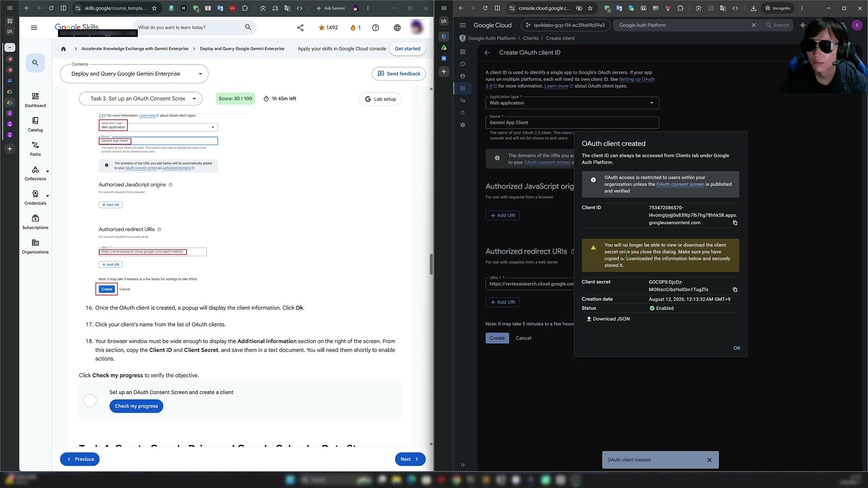Bookmark the skills.google page with the star
The image size is (868, 488).
[154, 8]
